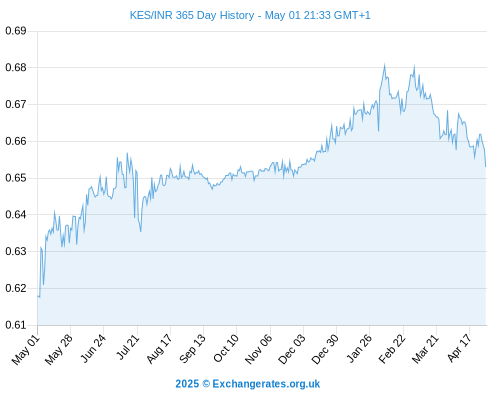Viewport: 495px width, 400px height.
Task: Select the Oct 10 x-axis date label
Action: [226, 348]
